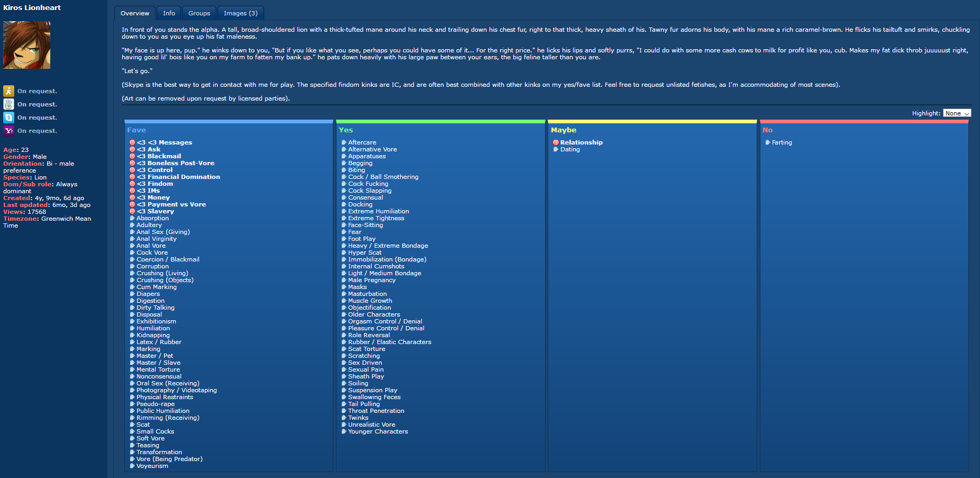The width and height of the screenshot is (980, 478).
Task: Click the red icon beside <3 Money
Action: [x=132, y=197]
